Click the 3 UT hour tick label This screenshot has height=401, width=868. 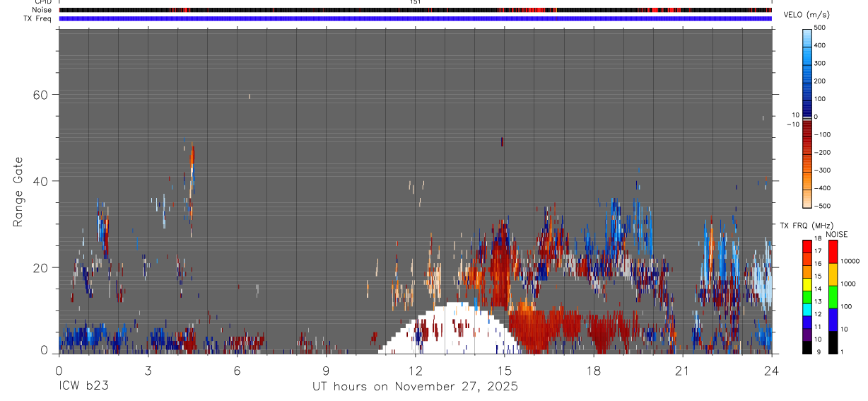[x=148, y=369]
